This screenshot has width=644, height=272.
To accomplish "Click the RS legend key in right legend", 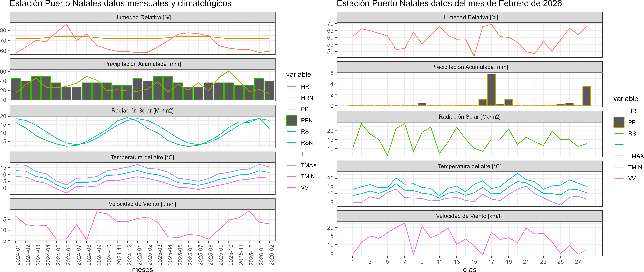I will pyautogui.click(x=619, y=134).
